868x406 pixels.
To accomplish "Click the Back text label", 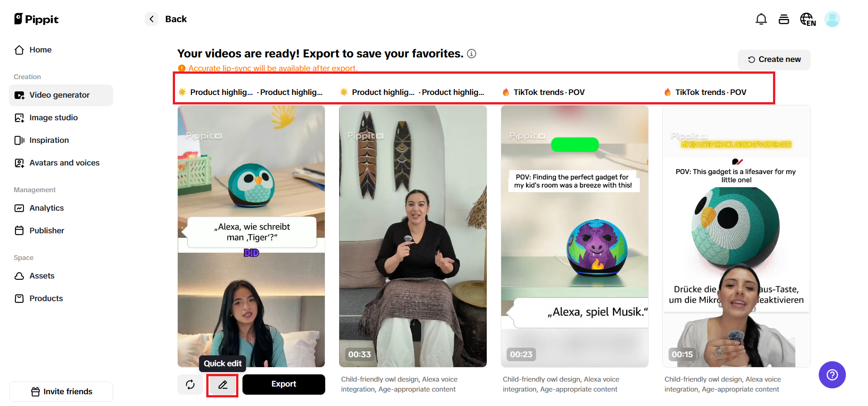I will pyautogui.click(x=176, y=19).
